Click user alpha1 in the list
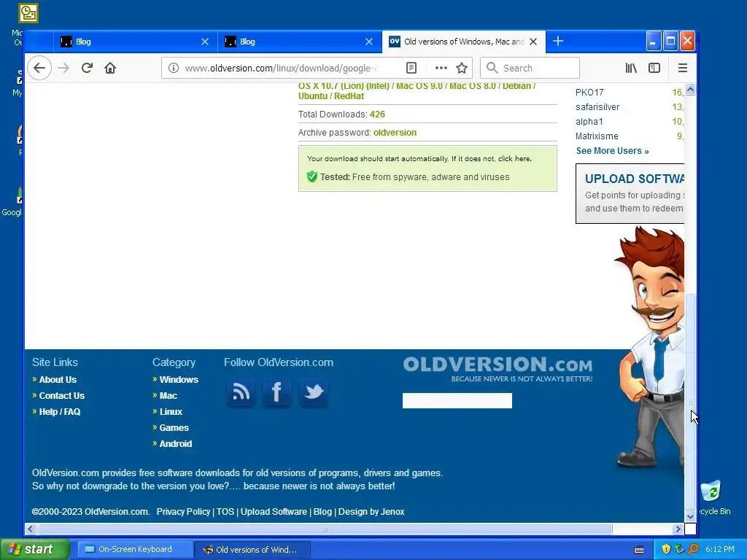The height and width of the screenshot is (560, 747). 589,122
